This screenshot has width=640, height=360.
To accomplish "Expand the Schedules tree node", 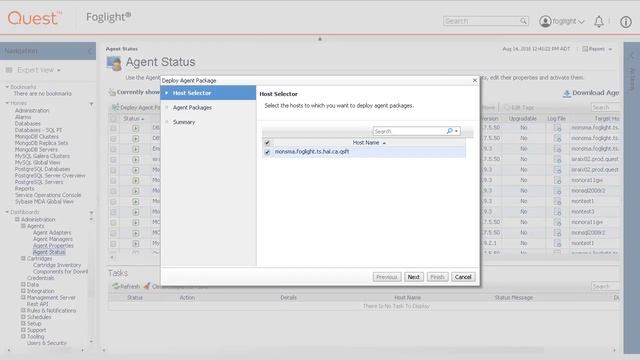I will click(23, 317).
